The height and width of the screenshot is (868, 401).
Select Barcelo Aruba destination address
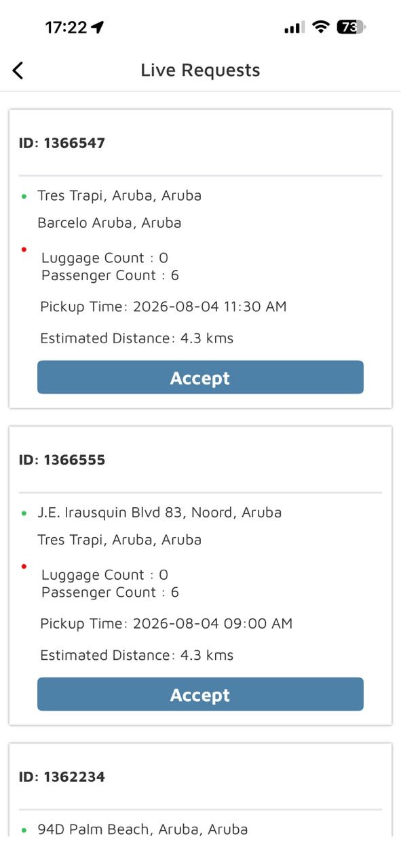[109, 222]
